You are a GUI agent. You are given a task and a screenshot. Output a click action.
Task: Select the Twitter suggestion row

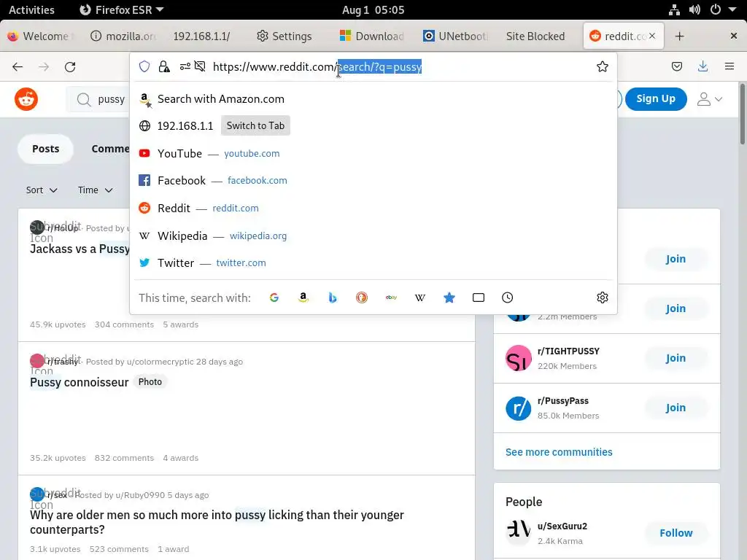coord(373,262)
